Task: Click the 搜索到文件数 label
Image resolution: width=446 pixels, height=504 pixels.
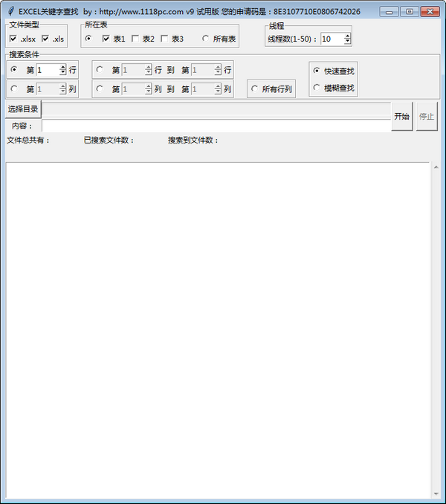Action: point(193,140)
